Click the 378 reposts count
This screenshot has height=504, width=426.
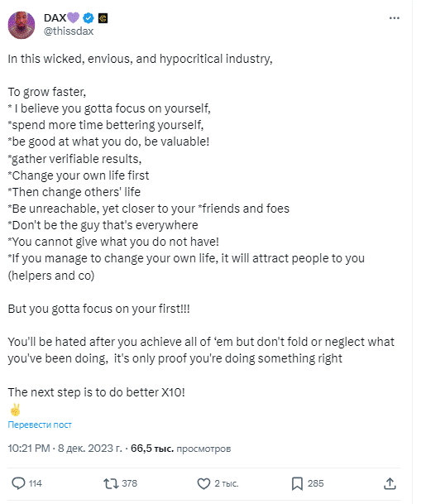pos(130,483)
